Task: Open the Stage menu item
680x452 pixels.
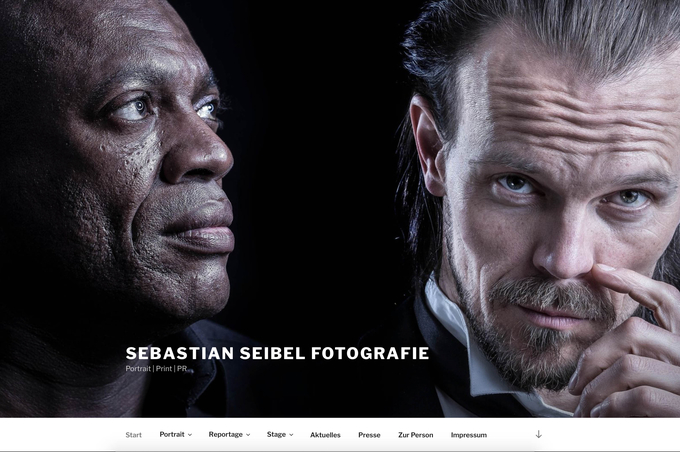Action: click(x=276, y=434)
